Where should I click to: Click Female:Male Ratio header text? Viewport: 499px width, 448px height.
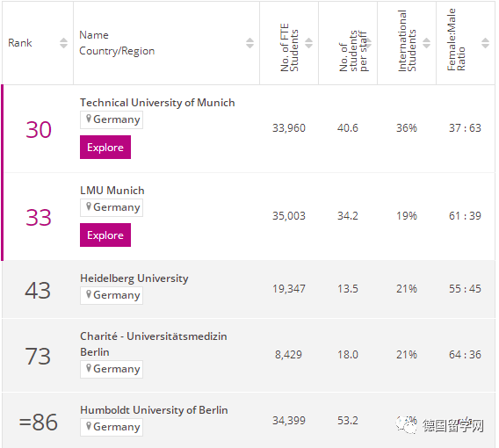pos(456,40)
